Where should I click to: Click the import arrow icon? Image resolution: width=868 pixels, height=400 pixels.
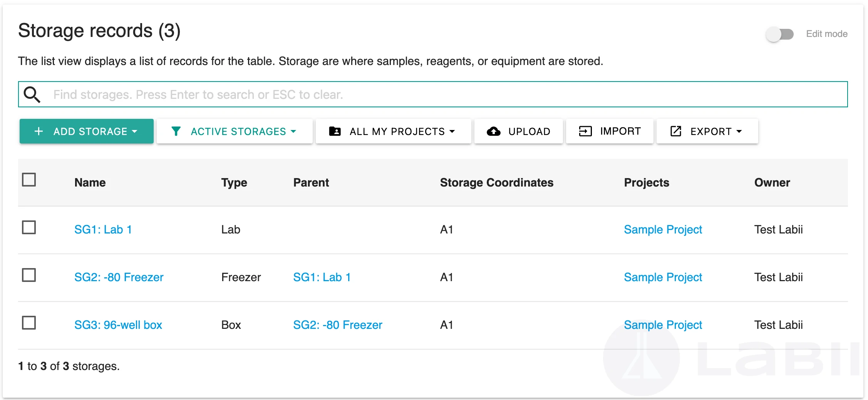[x=585, y=131]
